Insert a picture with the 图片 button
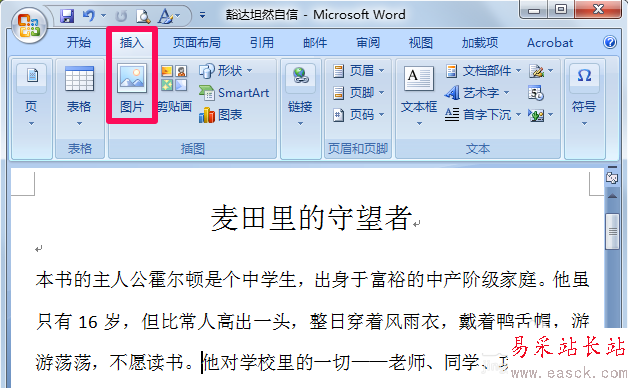Viewport: 628px width, 388px height. [132, 89]
